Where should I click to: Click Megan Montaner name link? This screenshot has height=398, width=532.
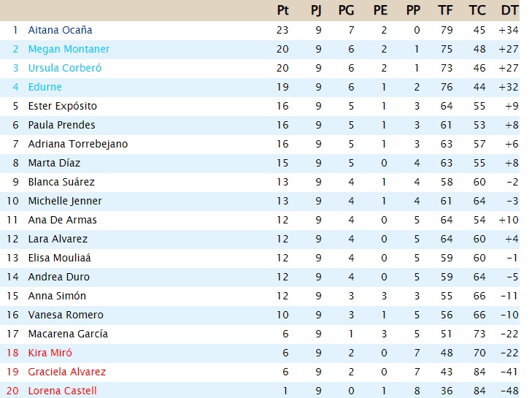coord(69,49)
